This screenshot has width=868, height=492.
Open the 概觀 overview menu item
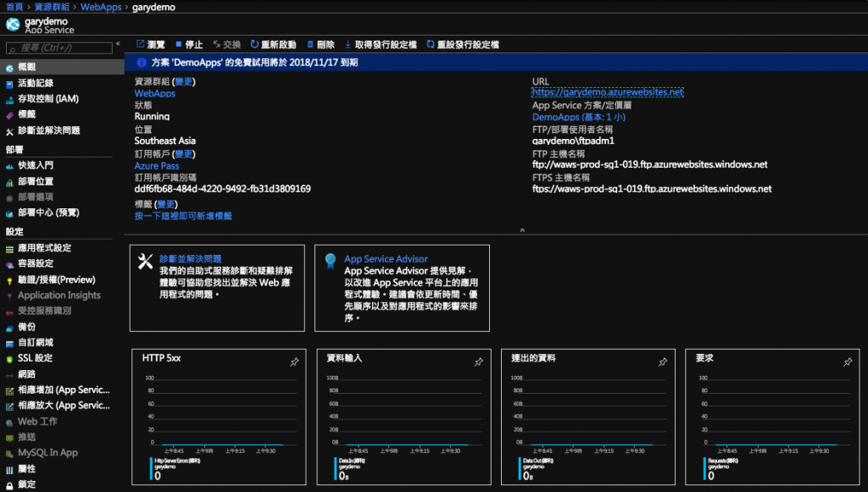pyautogui.click(x=62, y=67)
